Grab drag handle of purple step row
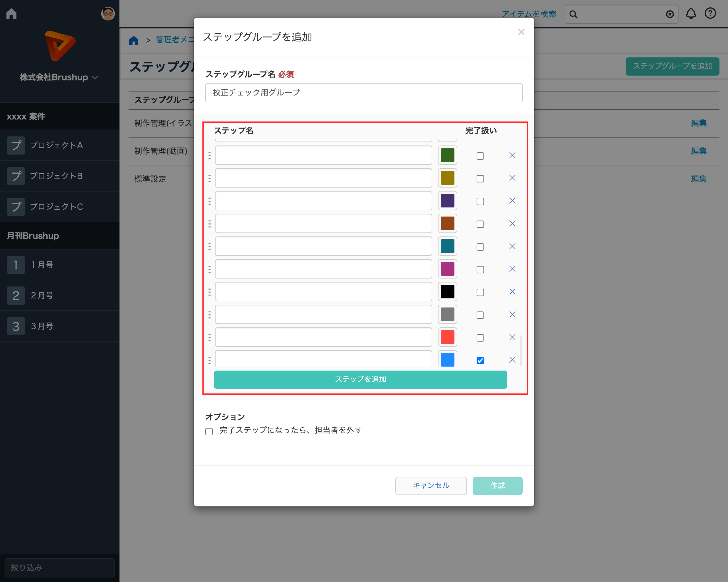The height and width of the screenshot is (582, 728). (x=209, y=201)
